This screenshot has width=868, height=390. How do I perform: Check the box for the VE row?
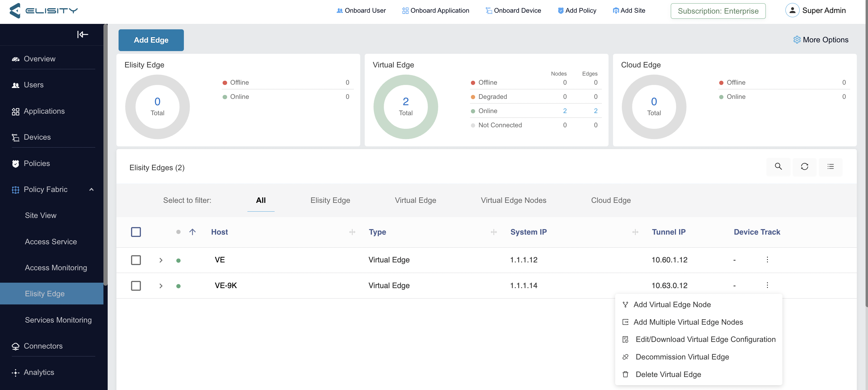(136, 260)
